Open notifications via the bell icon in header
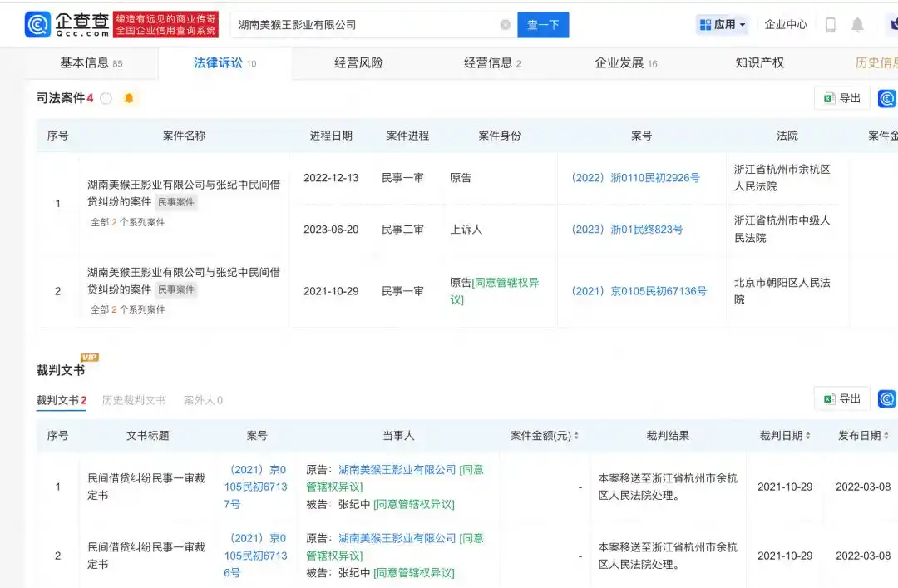 [858, 24]
